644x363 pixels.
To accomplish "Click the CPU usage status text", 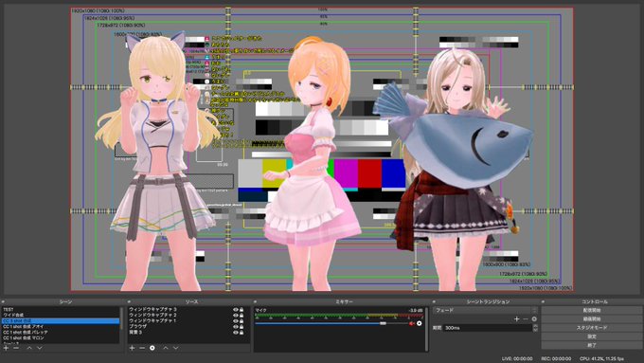I will [601, 359].
